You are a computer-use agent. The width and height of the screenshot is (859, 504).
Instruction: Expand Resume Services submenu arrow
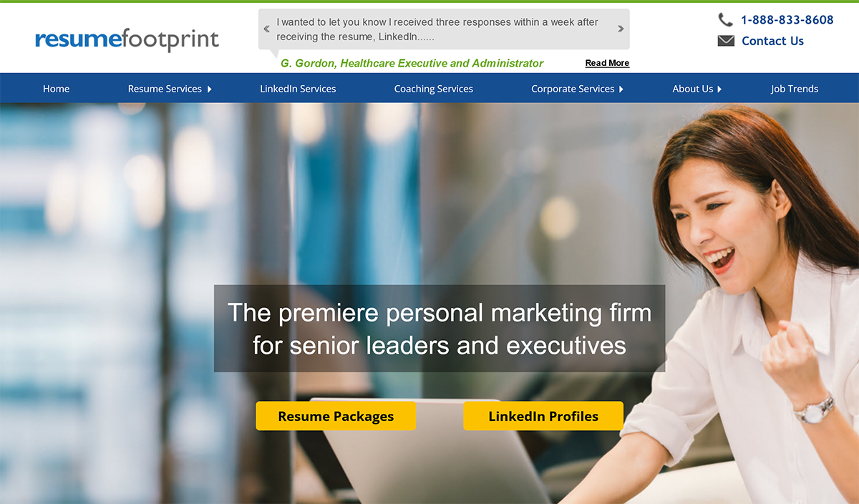pos(210,89)
